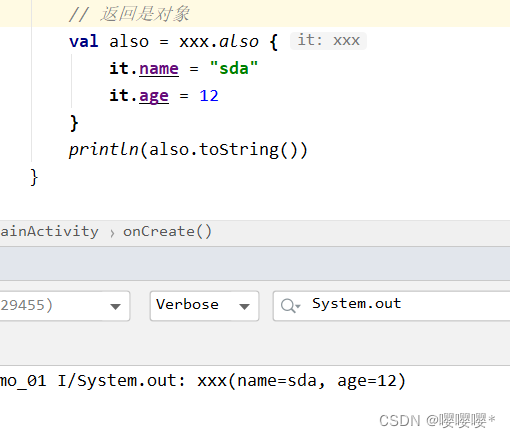
Task: Expand the process dropdown ending in 29455)
Action: (x=65, y=306)
